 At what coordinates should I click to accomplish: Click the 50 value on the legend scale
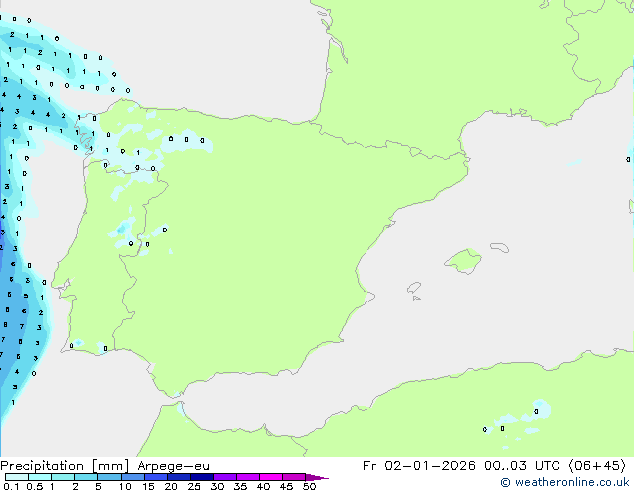click(309, 486)
